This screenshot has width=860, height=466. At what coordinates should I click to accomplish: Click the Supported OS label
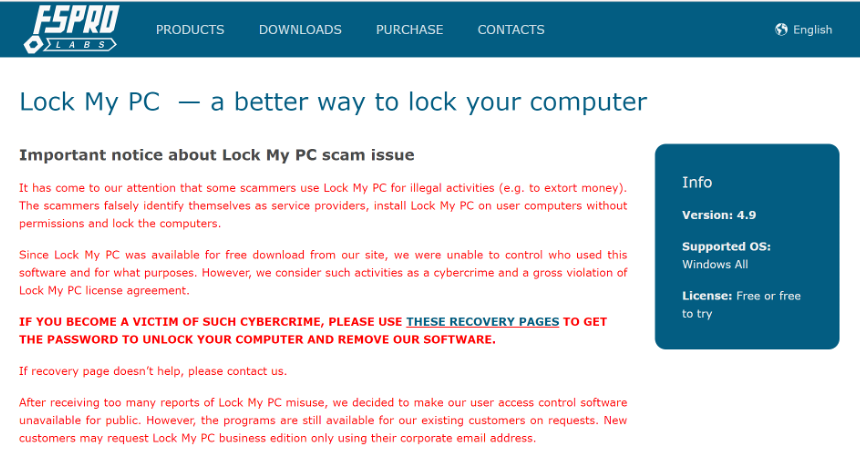[726, 246]
